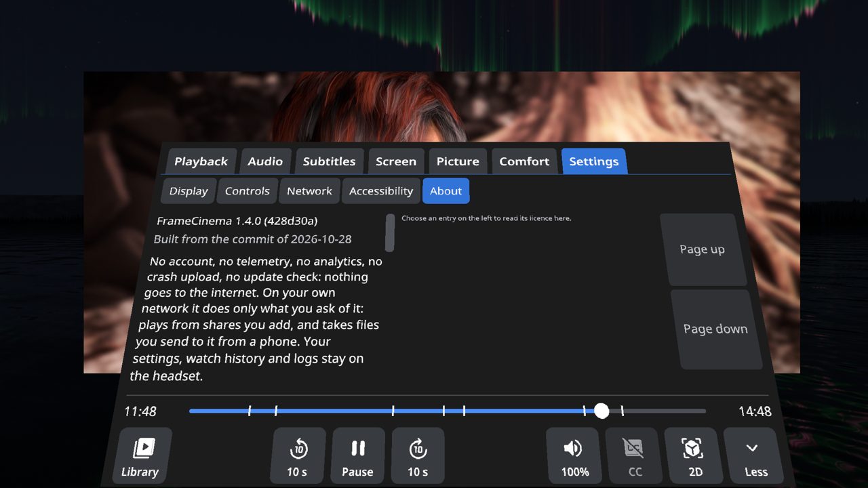This screenshot has width=868, height=488.
Task: Click the 'Choose an entry on the left' text
Action: [x=486, y=218]
